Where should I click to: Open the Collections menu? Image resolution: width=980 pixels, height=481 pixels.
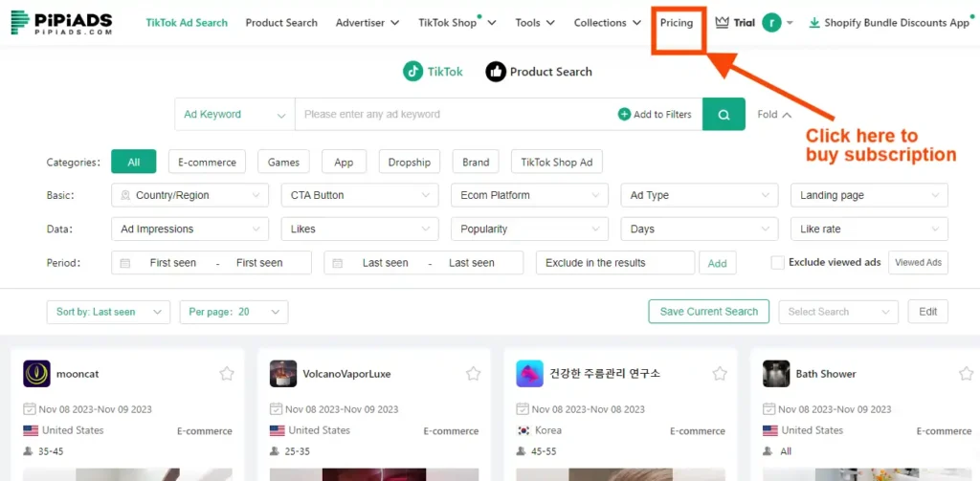pyautogui.click(x=608, y=23)
